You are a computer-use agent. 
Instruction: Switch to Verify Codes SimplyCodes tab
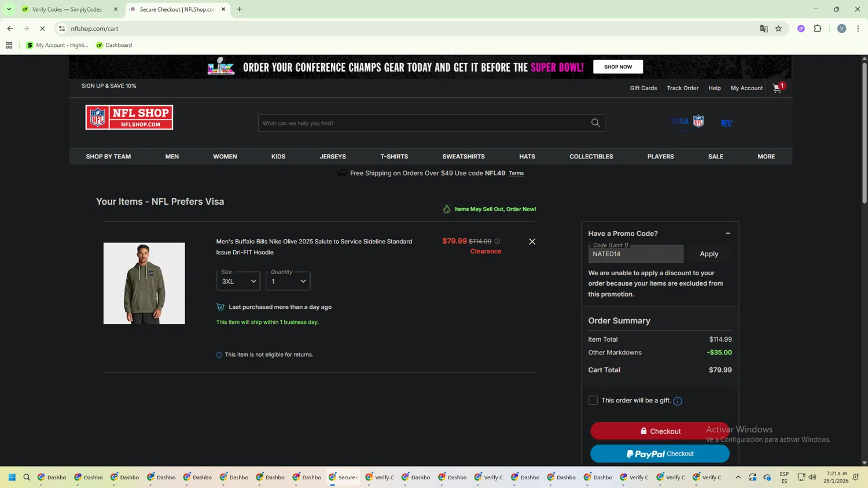click(67, 9)
